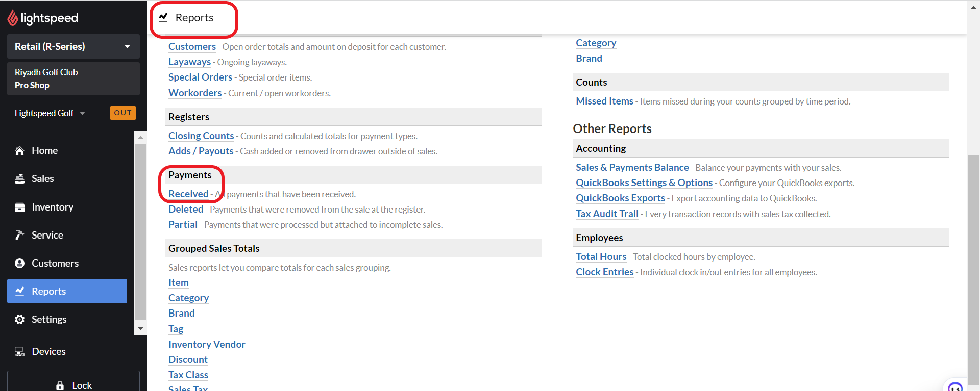980x391 pixels.
Task: Open the Deleted payments report
Action: (186, 209)
